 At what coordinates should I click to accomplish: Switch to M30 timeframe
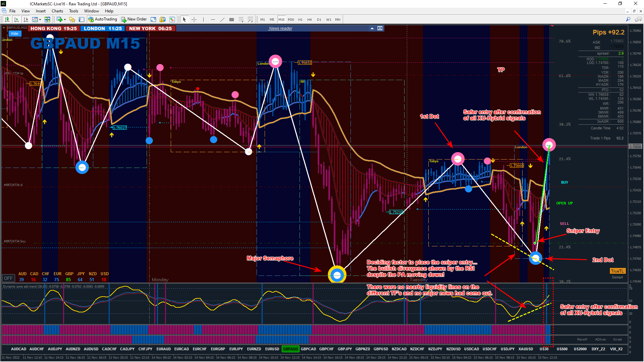(291, 19)
